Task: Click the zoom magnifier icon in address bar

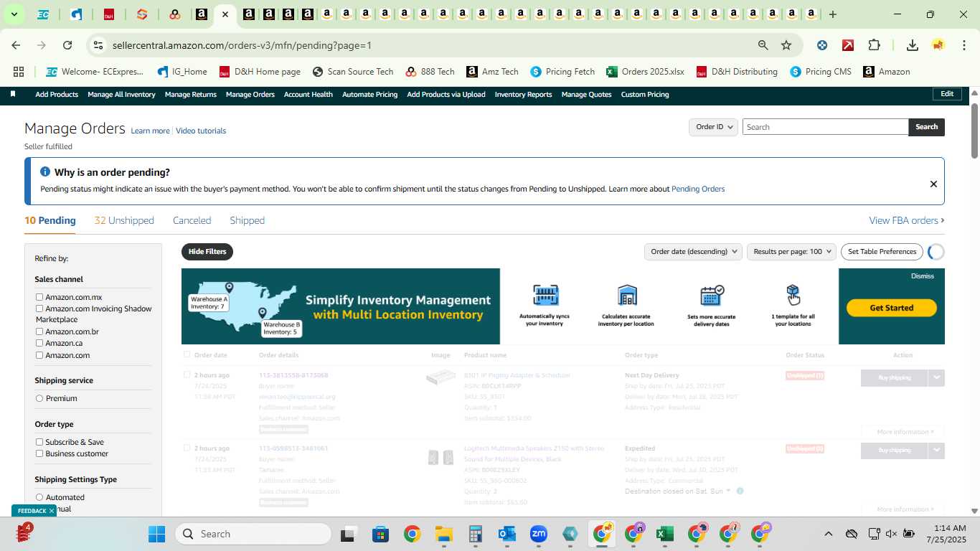Action: (x=763, y=45)
